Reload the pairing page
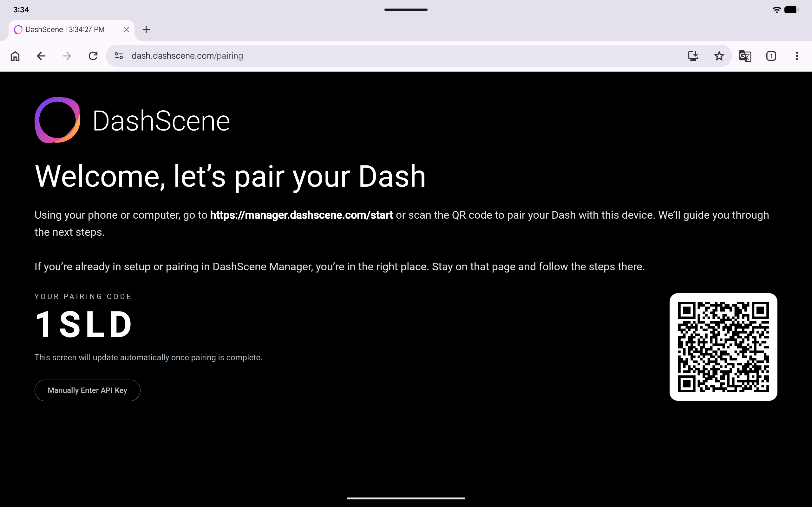 click(93, 56)
